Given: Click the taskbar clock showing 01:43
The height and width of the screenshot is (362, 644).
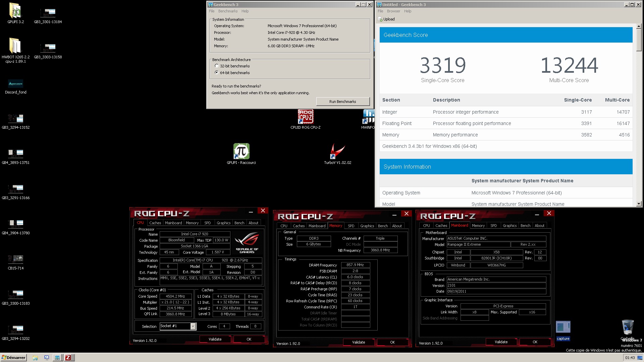Looking at the screenshot, I should pyautogui.click(x=630, y=358).
